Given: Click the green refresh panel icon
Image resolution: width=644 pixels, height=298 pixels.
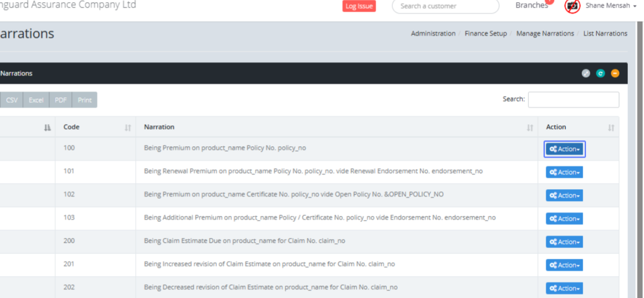Looking at the screenshot, I should (601, 73).
